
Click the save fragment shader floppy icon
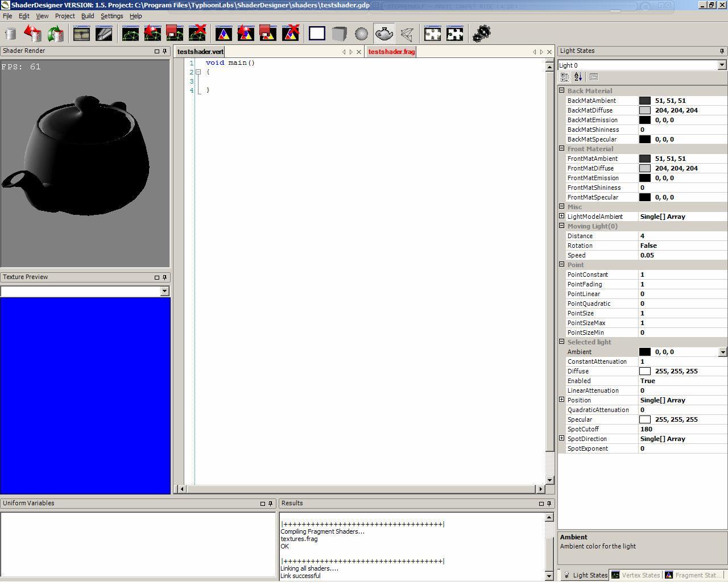tap(268, 34)
